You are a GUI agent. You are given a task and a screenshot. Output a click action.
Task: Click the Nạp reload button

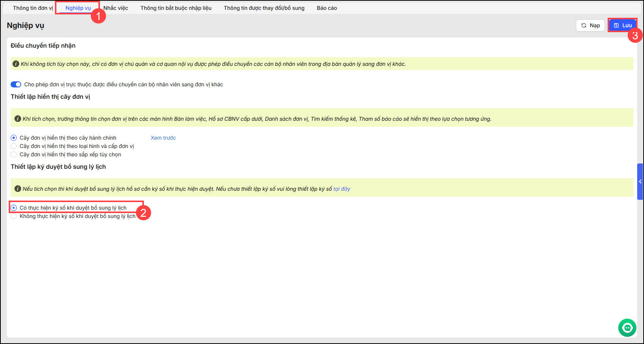[590, 25]
